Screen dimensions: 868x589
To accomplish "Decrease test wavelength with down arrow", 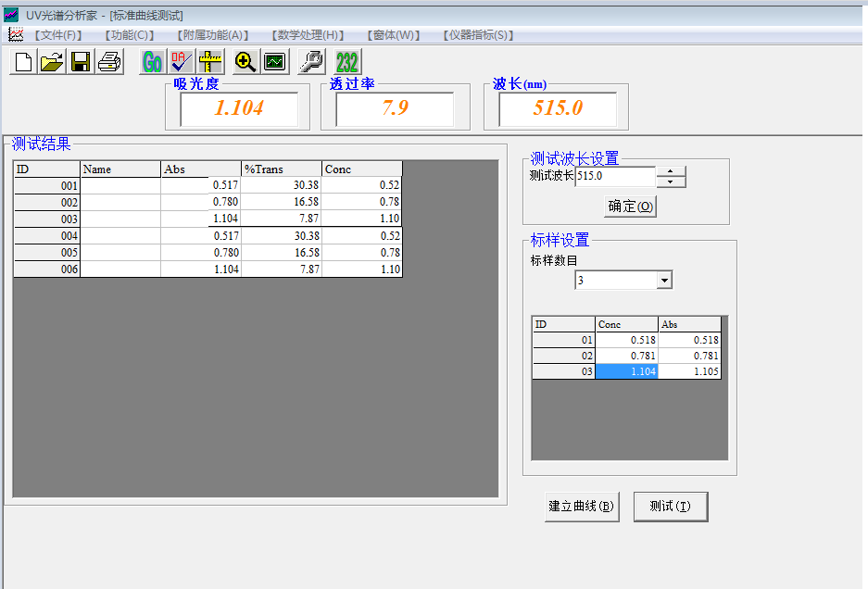I will click(671, 182).
